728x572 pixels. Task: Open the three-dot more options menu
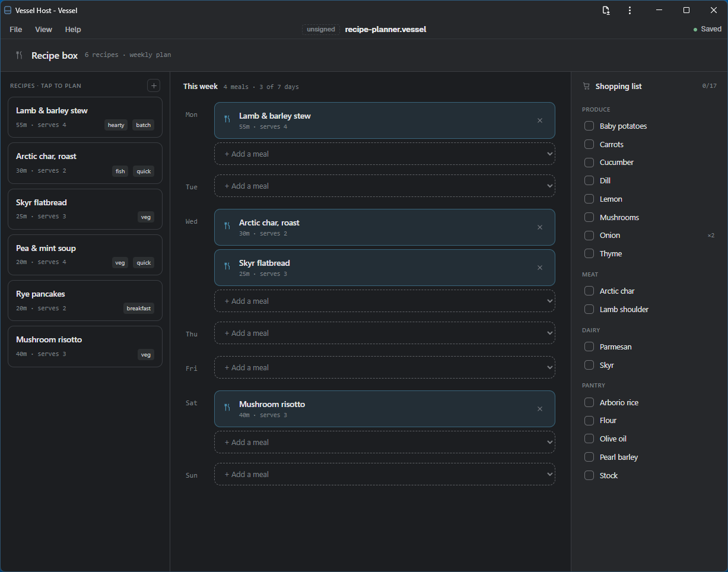[x=630, y=10]
